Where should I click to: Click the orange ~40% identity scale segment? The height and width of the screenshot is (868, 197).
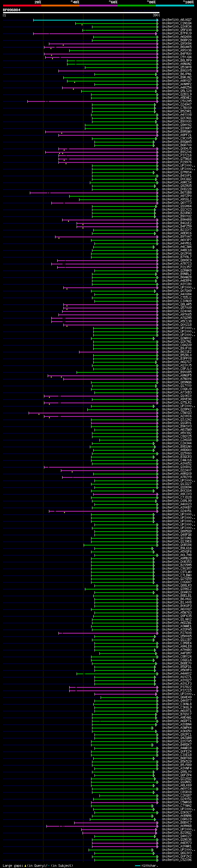[x=60, y=6]
